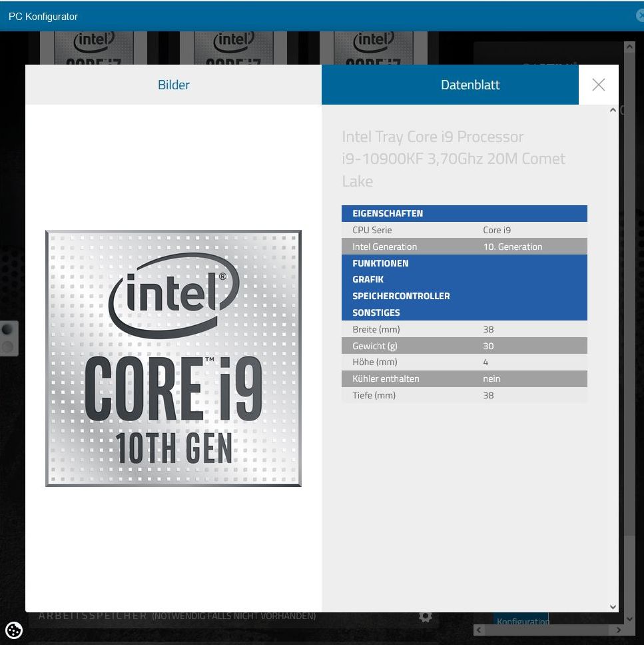Image resolution: width=644 pixels, height=645 pixels.
Task: Click the gear icon beside Arbeitsspeicher
Action: coord(425,616)
